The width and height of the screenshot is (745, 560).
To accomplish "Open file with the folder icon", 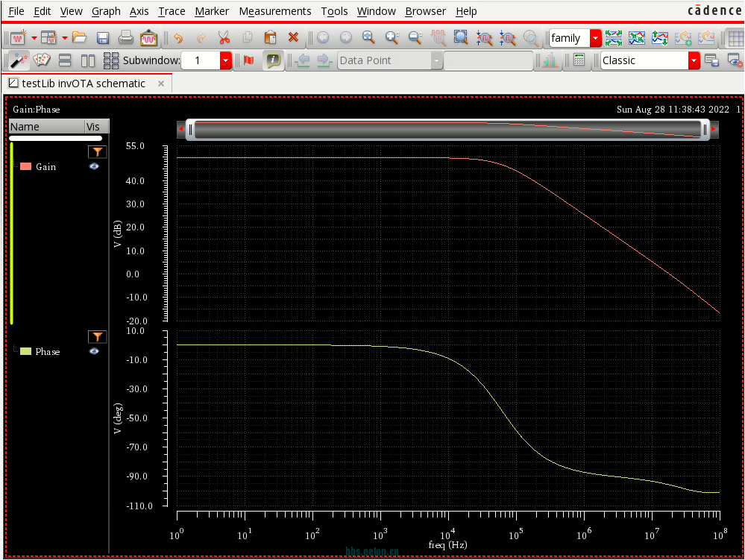I will [79, 37].
